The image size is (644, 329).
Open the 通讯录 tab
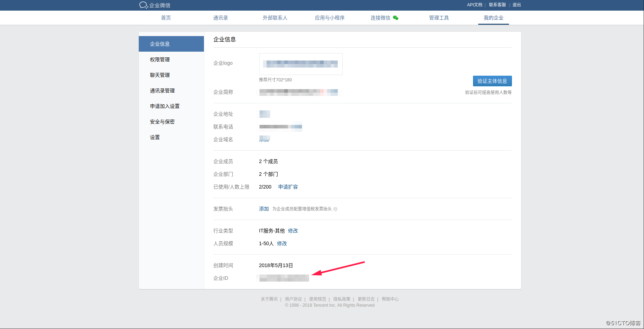point(221,18)
